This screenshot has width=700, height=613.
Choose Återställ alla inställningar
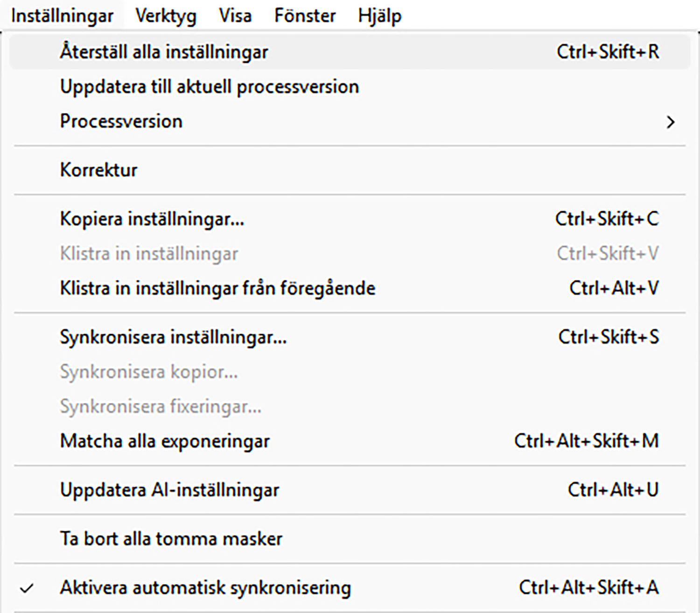(164, 52)
